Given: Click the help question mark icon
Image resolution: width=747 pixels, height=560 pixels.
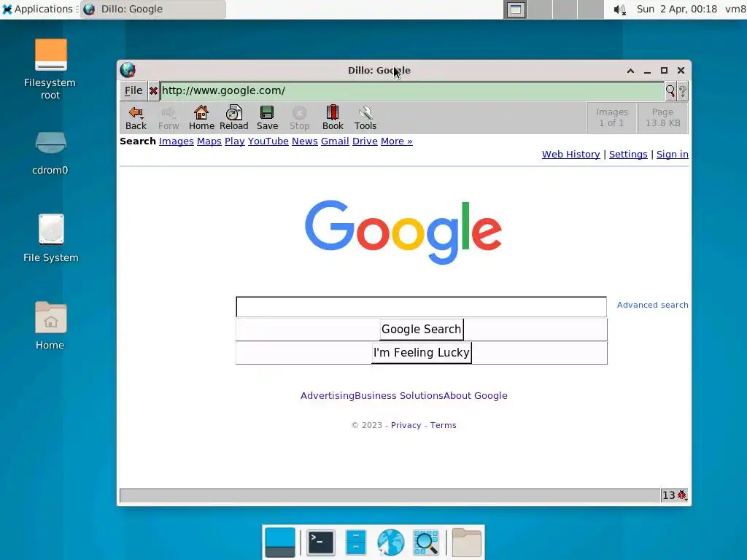Looking at the screenshot, I should [683, 90].
